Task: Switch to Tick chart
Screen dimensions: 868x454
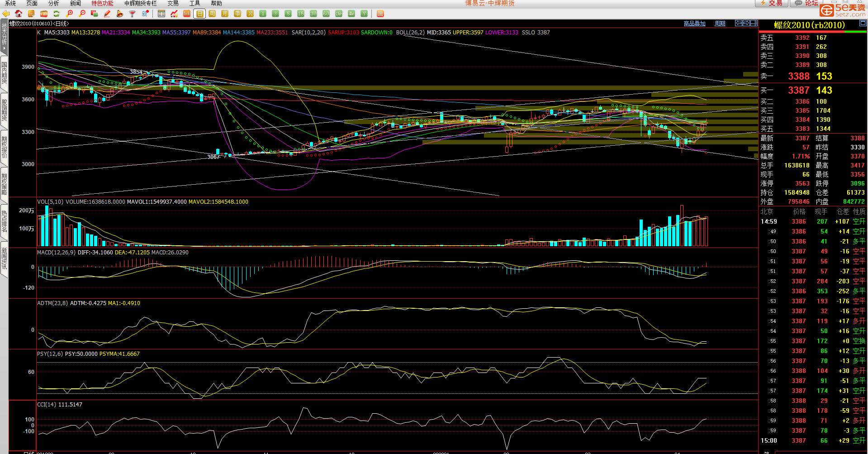Action: tap(187, 14)
